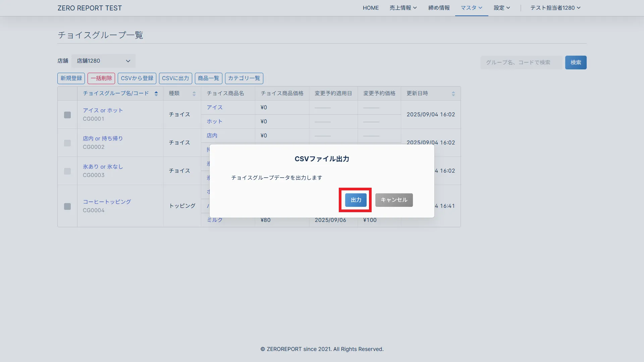Sort by チョイスグループ名/コード column arrows
644x362 pixels.
click(x=156, y=94)
